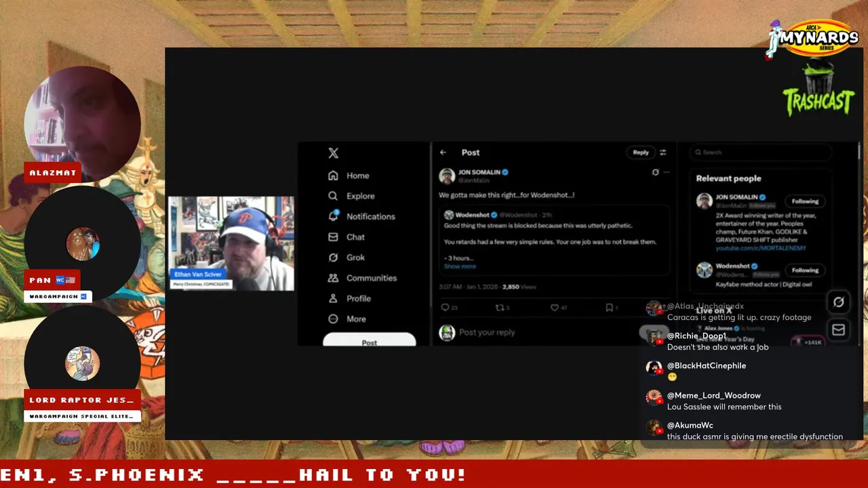868x488 pixels.
Task: Click Wodenshot under Relevant people
Action: [733, 266]
